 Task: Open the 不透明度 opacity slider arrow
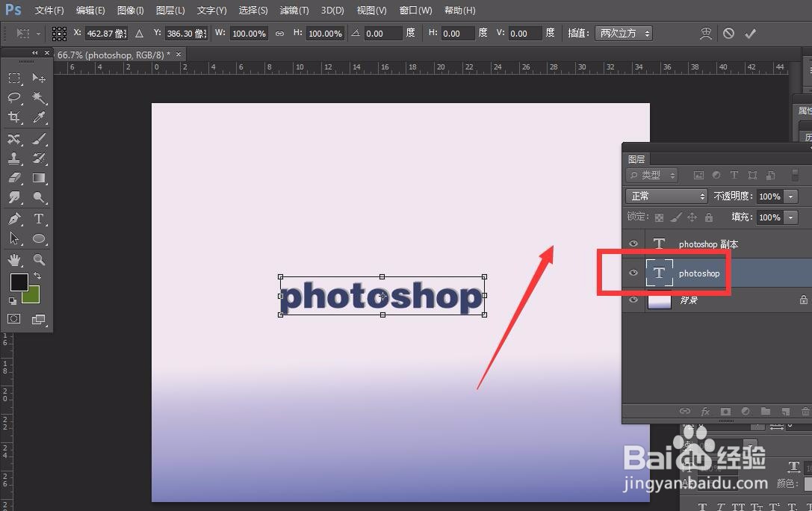(x=791, y=196)
